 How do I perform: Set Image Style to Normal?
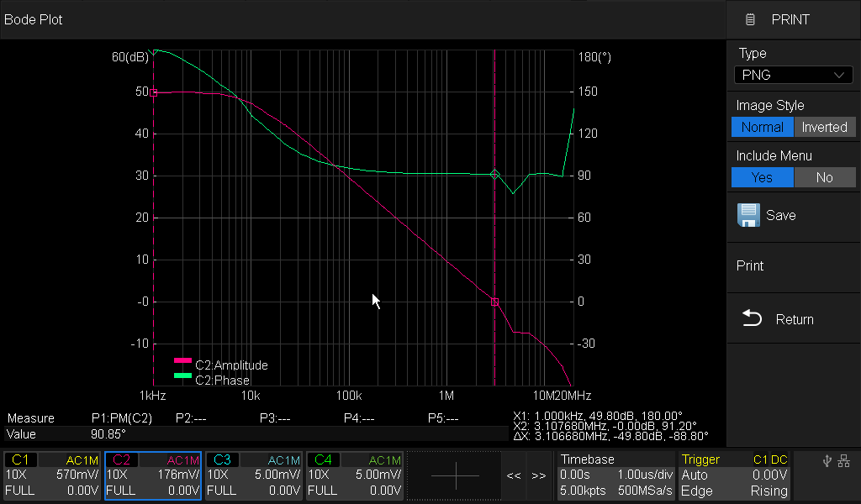click(762, 127)
